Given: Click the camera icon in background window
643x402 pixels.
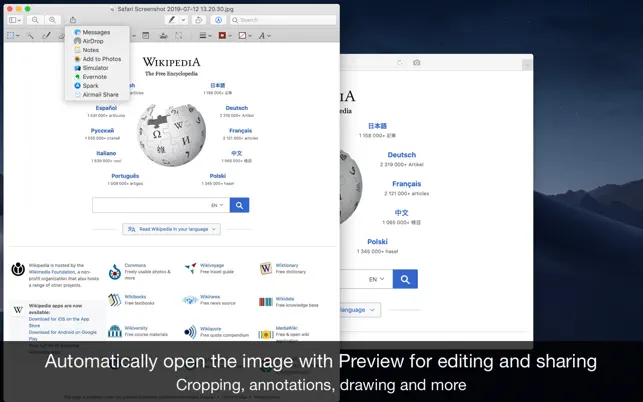Looking at the screenshot, I should tap(417, 62).
